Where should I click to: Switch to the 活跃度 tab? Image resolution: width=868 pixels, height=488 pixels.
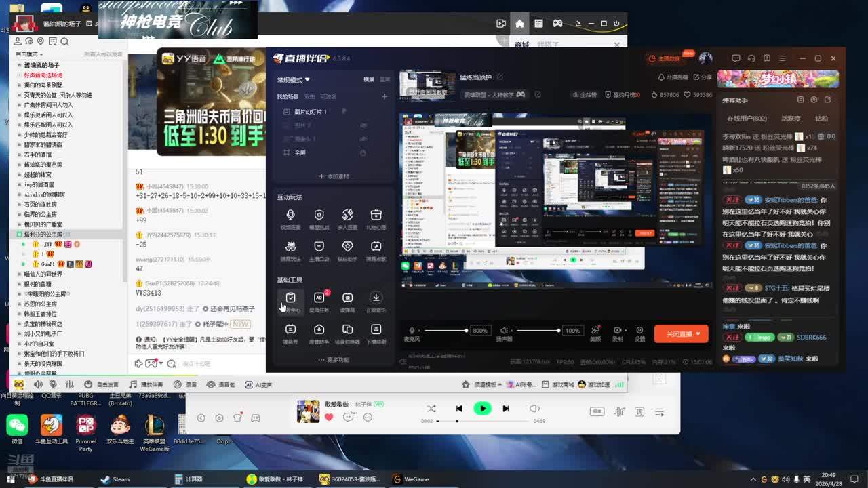[791, 119]
